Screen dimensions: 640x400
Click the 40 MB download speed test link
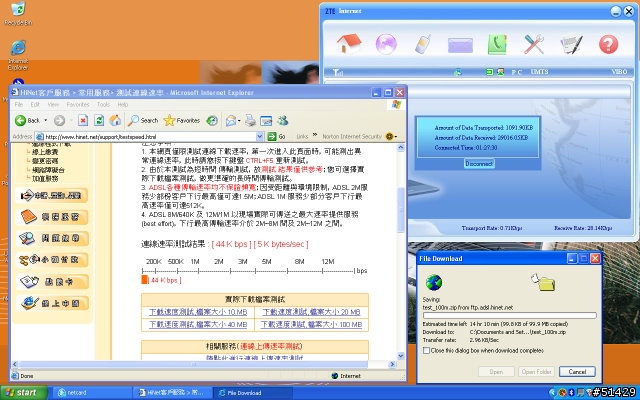pyautogui.click(x=198, y=324)
